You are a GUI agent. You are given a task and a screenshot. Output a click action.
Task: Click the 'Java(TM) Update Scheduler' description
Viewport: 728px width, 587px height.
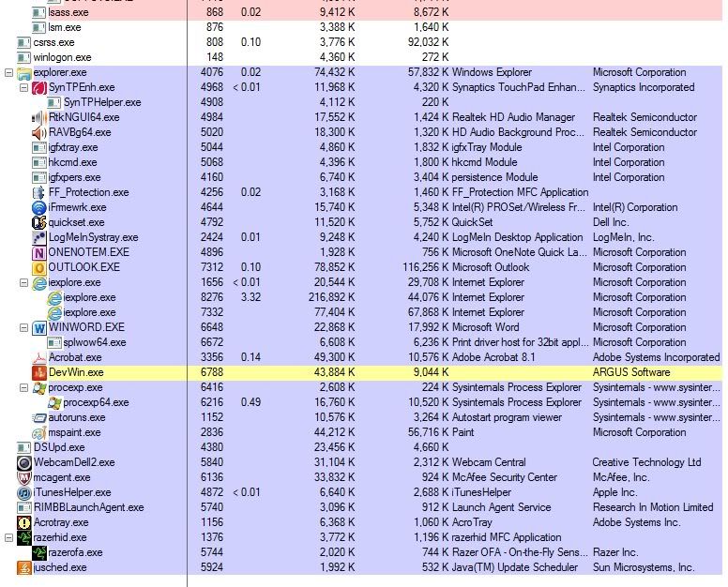point(515,567)
